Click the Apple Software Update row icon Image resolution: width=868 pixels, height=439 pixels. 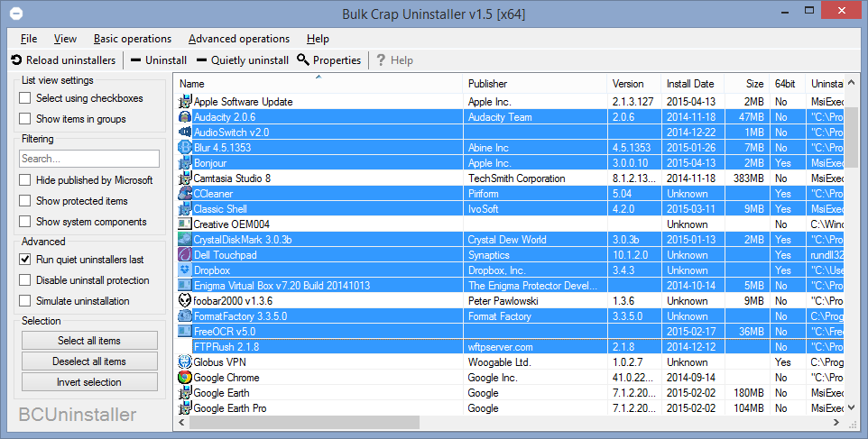pos(185,102)
